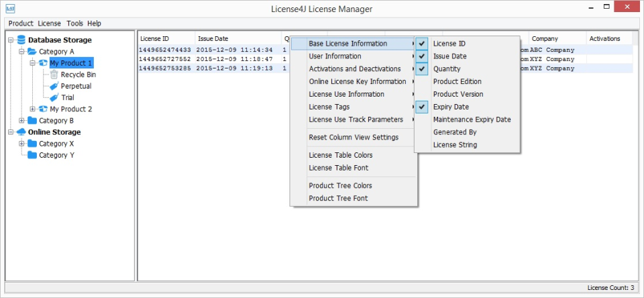Viewport: 644px width, 298px height.
Task: Select Reset Column View Settings
Action: coord(354,138)
